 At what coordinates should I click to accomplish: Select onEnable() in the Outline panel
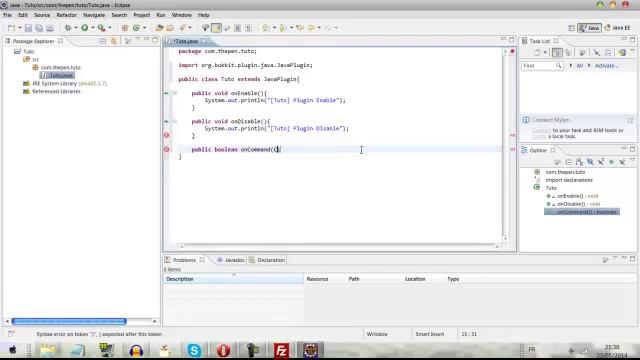tap(573, 196)
